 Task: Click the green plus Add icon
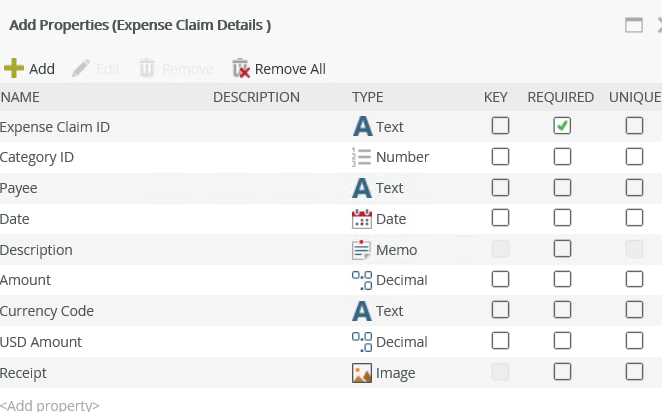pyautogui.click(x=13, y=68)
